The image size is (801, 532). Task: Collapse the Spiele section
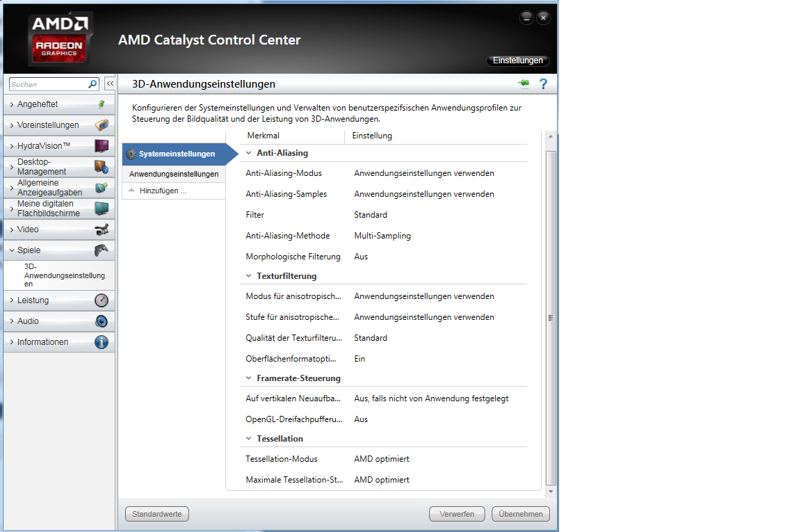point(12,250)
